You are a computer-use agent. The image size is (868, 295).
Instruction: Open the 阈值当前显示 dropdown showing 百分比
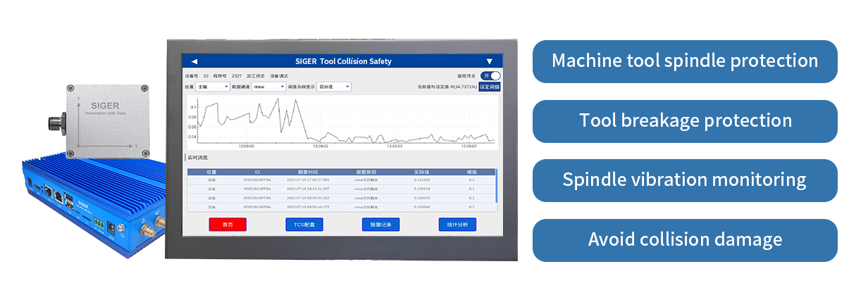point(333,87)
